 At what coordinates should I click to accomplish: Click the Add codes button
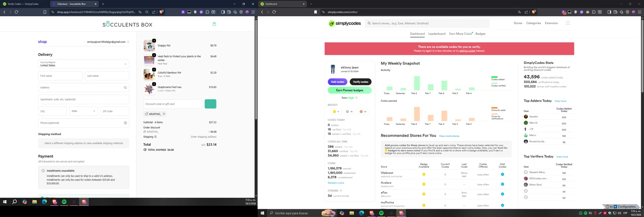point(337,82)
